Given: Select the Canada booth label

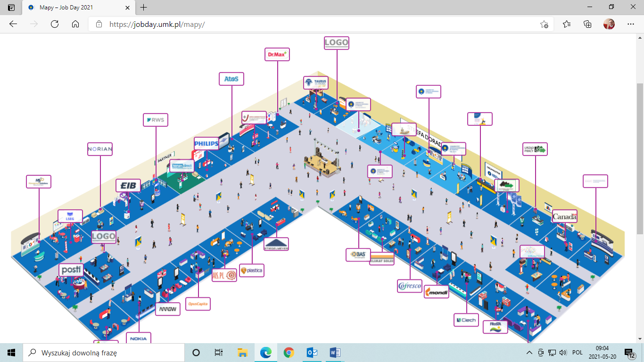Looking at the screenshot, I should [x=564, y=217].
